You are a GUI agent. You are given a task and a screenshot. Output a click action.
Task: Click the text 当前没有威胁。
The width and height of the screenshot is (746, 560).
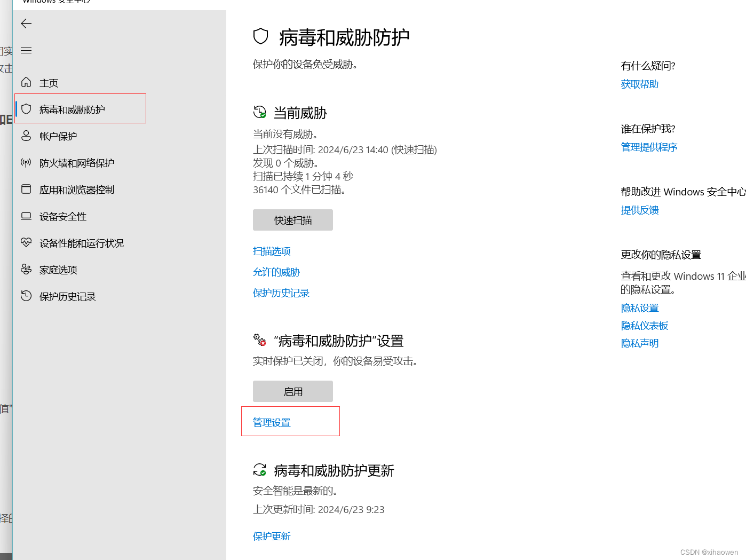point(285,134)
